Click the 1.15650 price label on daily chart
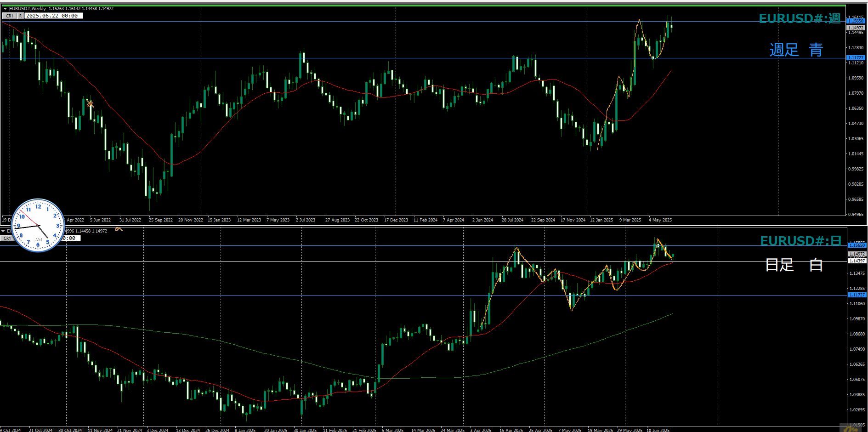The image size is (868, 432). click(x=857, y=245)
